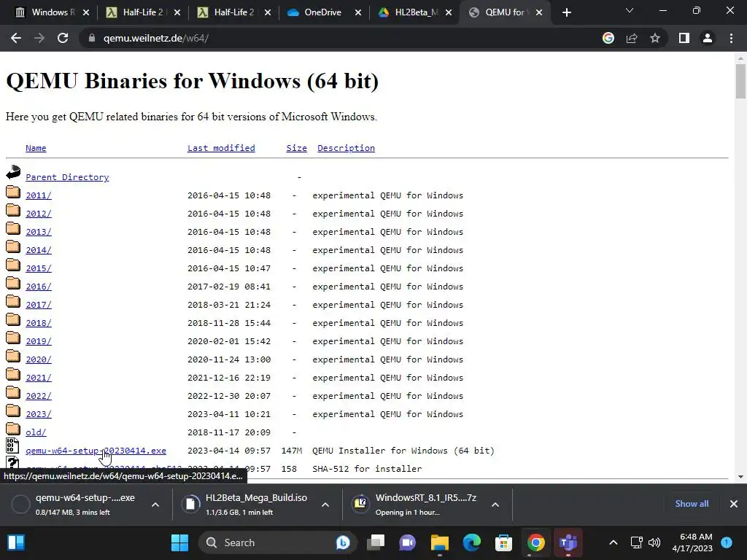Open Microsoft Teams from taskbar
The width and height of the screenshot is (747, 560).
(568, 542)
